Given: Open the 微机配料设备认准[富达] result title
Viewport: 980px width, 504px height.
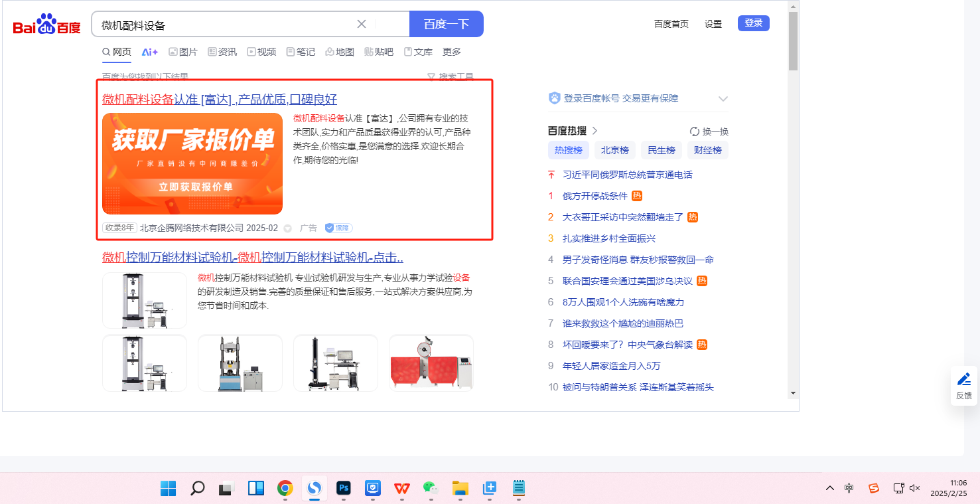Looking at the screenshot, I should pyautogui.click(x=220, y=100).
